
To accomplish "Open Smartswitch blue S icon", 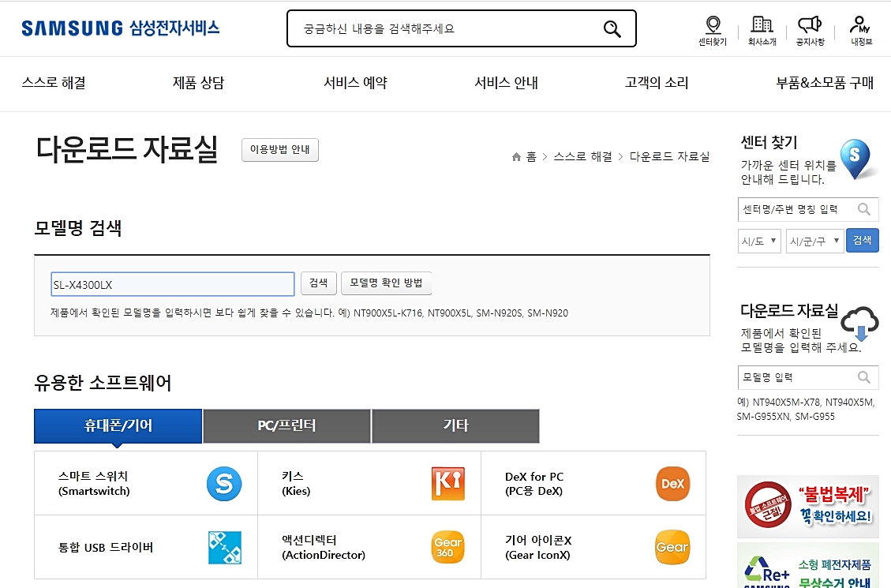I will tap(224, 484).
